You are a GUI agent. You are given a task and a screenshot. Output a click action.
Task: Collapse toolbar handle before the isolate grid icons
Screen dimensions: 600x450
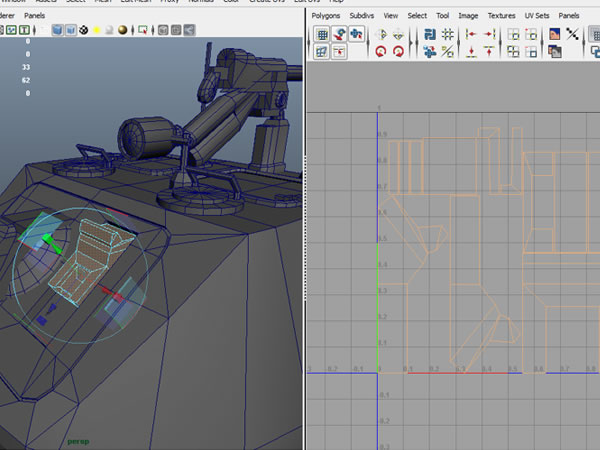(x=501, y=42)
